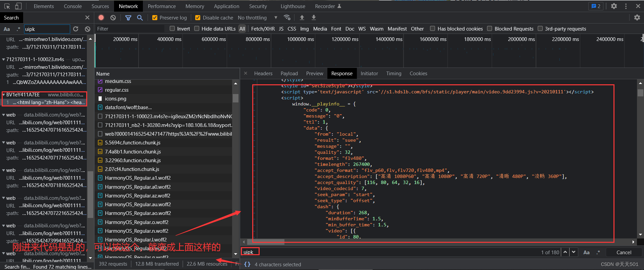Open the Lighthouse tab

(x=293, y=6)
